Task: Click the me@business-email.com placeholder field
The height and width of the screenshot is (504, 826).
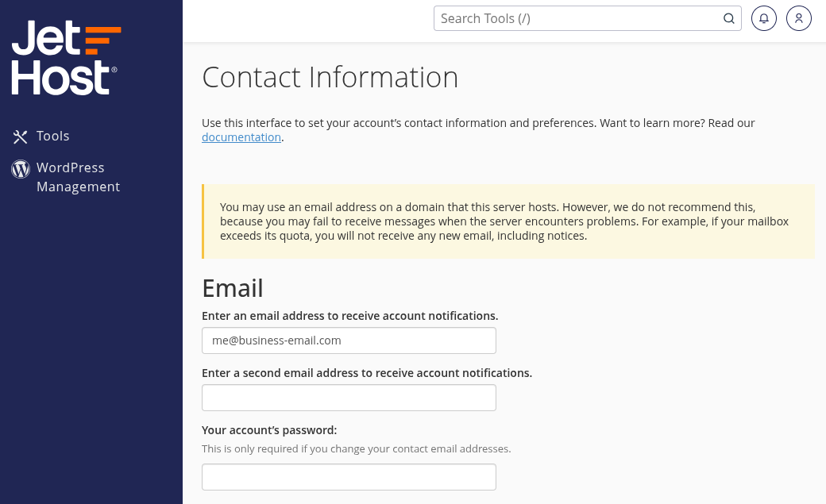Action: 349,340
